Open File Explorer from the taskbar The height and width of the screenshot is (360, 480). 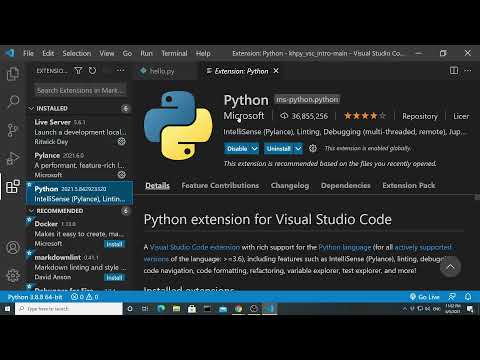coord(176,309)
